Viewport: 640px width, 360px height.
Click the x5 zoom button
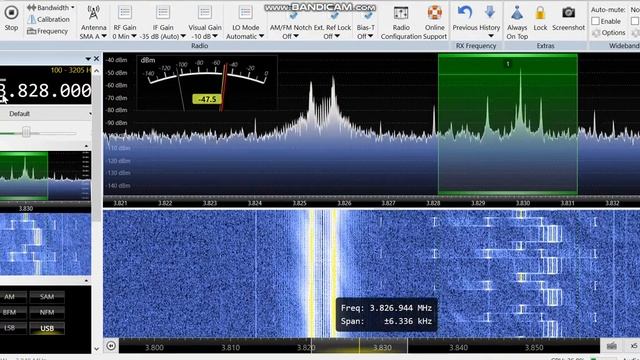pos(634,346)
